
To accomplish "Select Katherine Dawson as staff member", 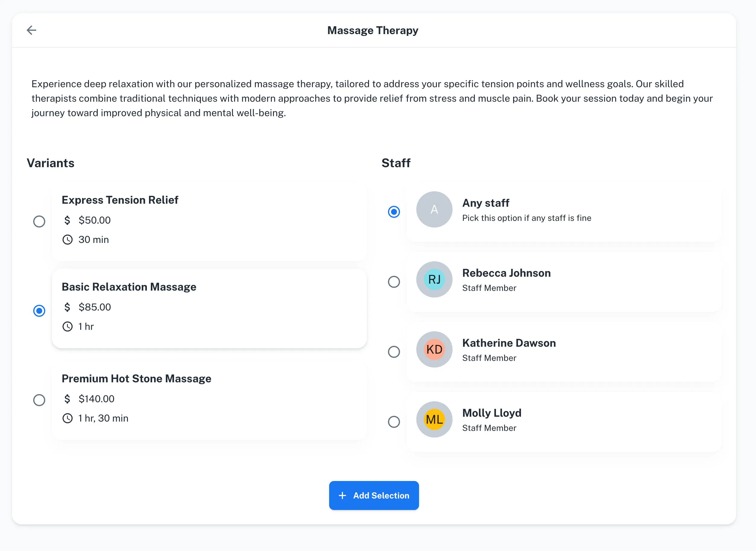I will [394, 352].
